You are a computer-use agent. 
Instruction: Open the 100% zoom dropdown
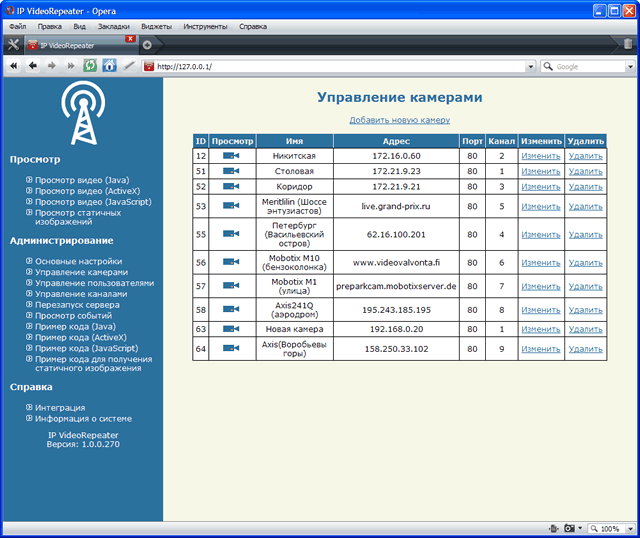point(631,529)
